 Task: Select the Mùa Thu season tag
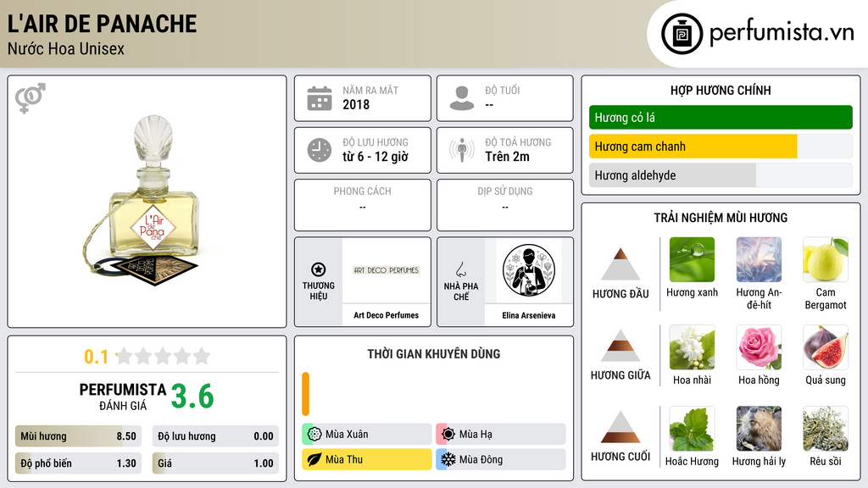pyautogui.click(x=367, y=459)
